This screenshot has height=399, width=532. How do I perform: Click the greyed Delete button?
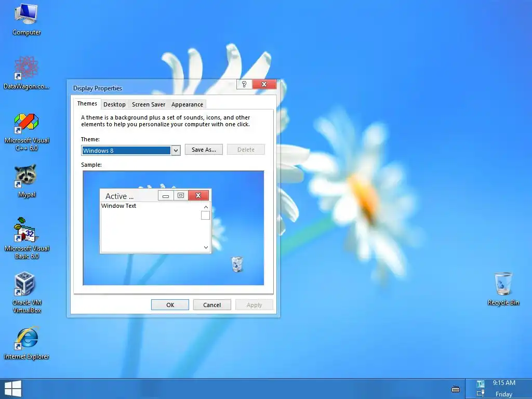click(246, 150)
